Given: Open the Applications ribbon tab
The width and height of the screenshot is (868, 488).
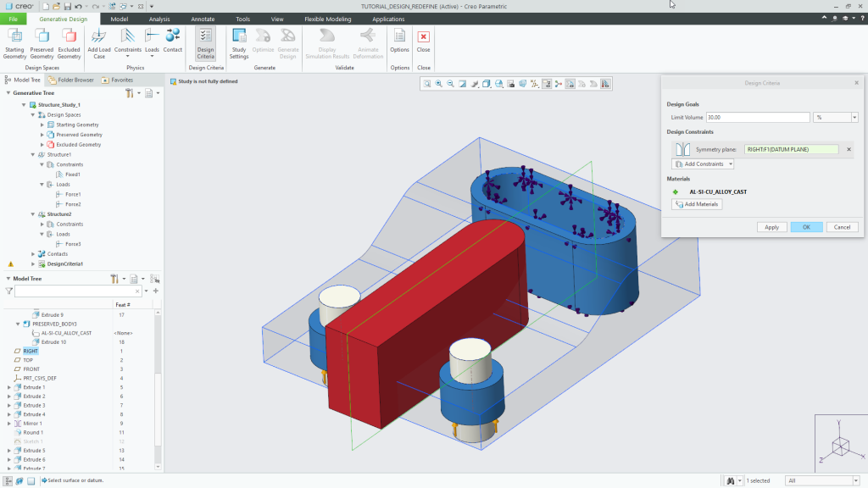Looking at the screenshot, I should tap(388, 19).
